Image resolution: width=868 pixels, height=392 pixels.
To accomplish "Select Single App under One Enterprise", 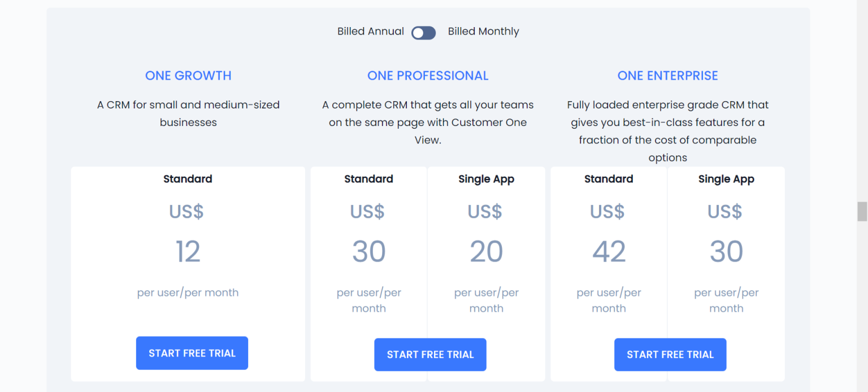I will (x=726, y=179).
